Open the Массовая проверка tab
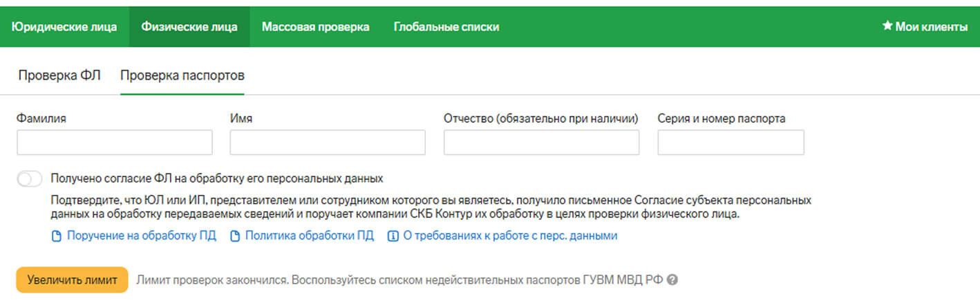This screenshot has height=303, width=980. [x=315, y=27]
